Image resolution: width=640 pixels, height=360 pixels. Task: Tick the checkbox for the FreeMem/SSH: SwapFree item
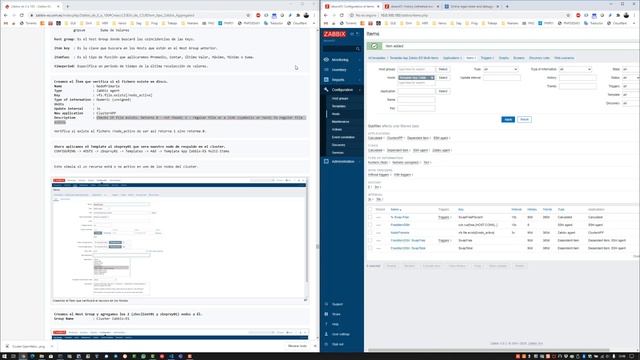tap(370, 240)
